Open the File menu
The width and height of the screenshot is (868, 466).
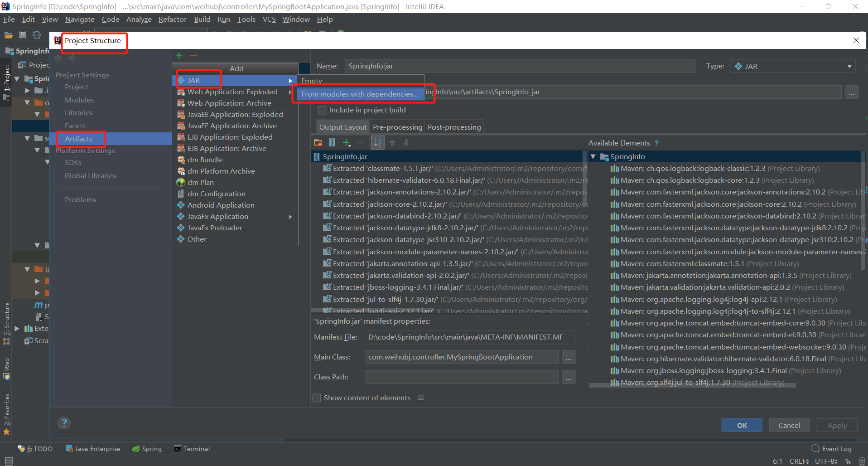coord(9,19)
